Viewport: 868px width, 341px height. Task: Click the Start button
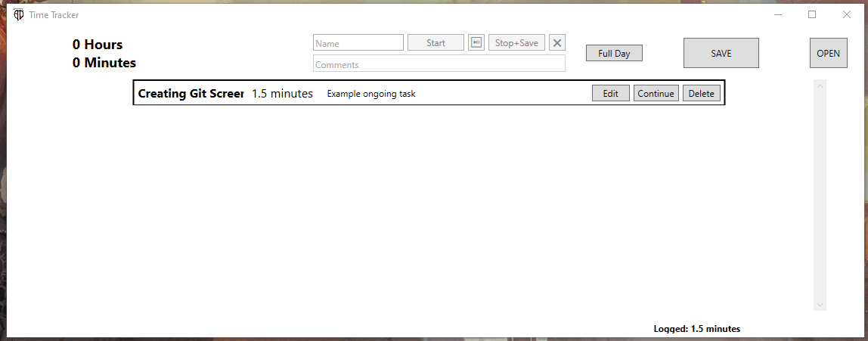(x=436, y=42)
